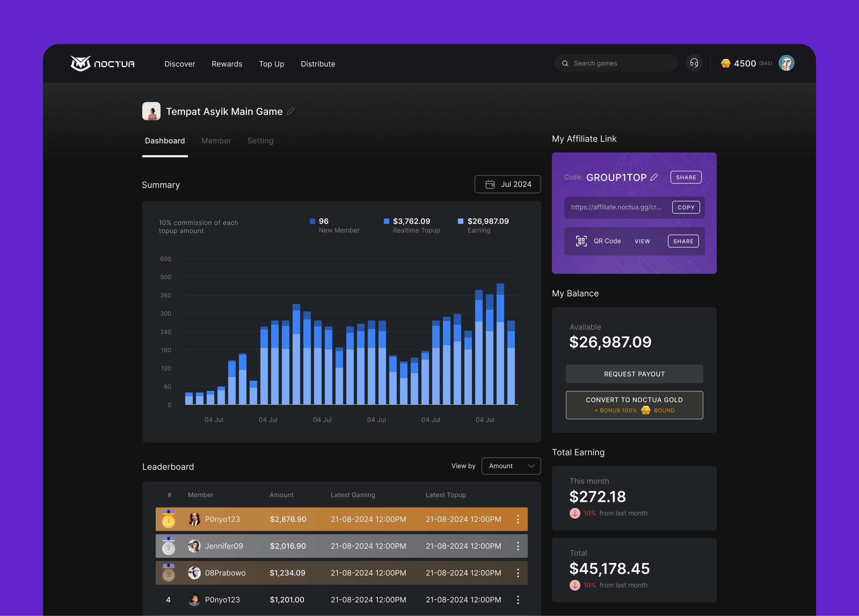The height and width of the screenshot is (616, 859).
Task: Click inside the Search games field
Action: pos(616,63)
